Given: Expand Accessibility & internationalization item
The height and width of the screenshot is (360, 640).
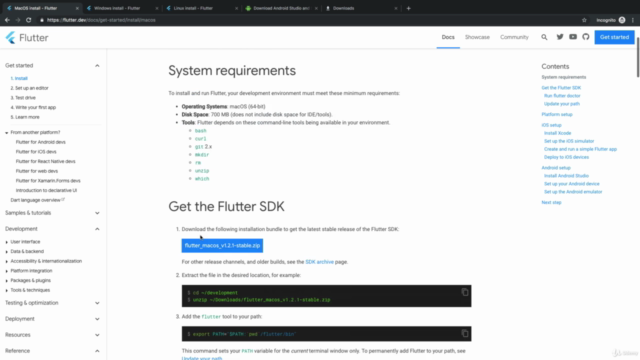Looking at the screenshot, I should click(7, 261).
